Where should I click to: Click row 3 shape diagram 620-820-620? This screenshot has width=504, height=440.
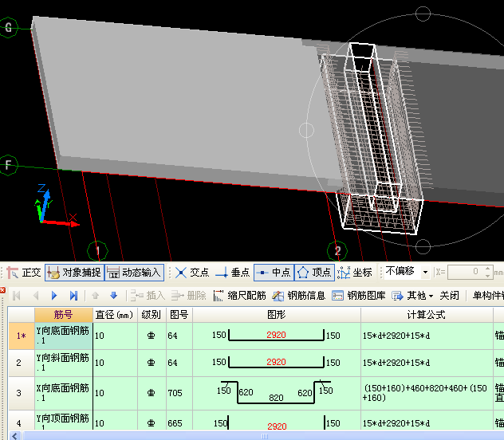click(x=277, y=393)
